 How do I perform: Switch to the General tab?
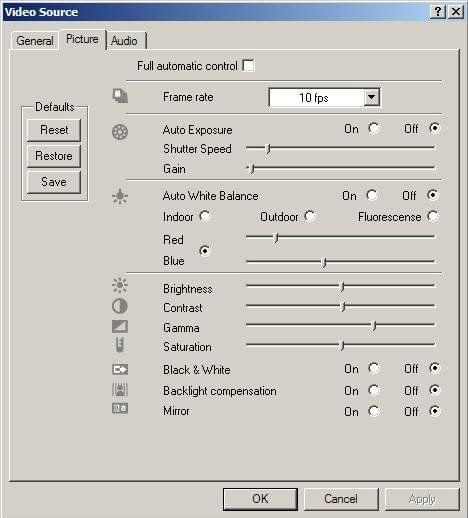[x=35, y=41]
